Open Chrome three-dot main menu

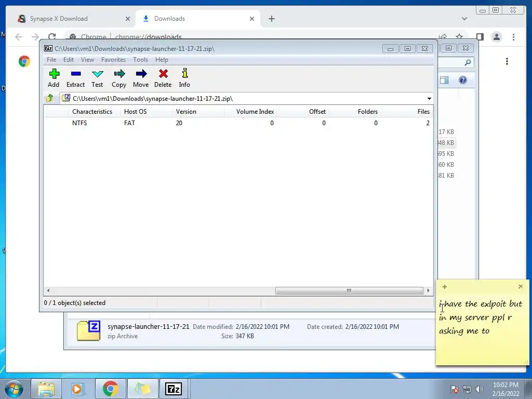(513, 37)
